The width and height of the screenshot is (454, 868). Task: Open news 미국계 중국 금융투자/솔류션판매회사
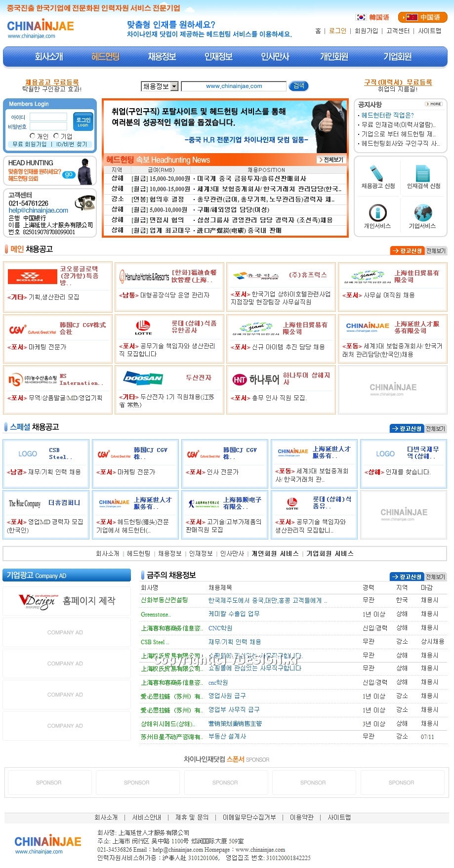pyautogui.click(x=251, y=179)
